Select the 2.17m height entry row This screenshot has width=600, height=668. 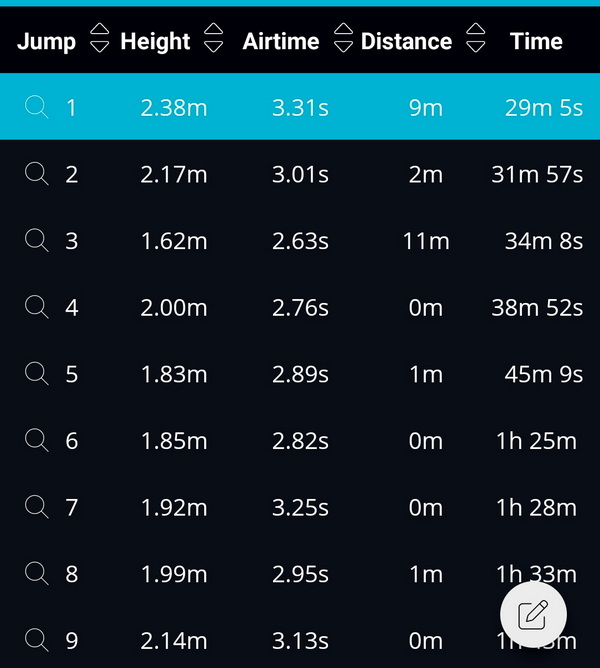tap(300, 174)
